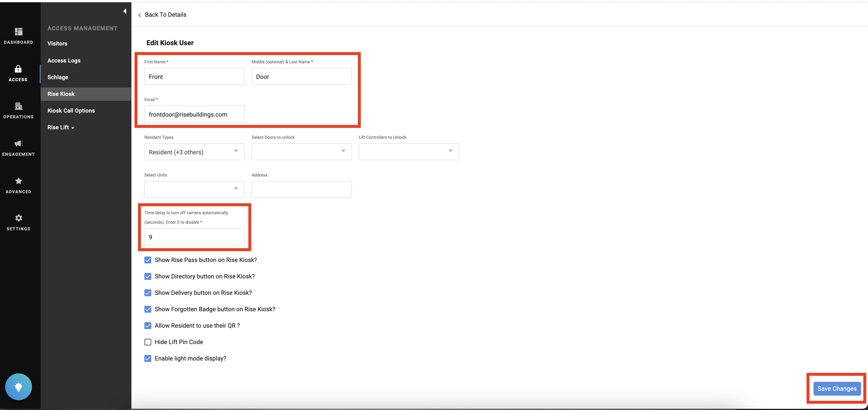Go to the Visitors menu item
The height and width of the screenshot is (410, 868).
pyautogui.click(x=57, y=44)
